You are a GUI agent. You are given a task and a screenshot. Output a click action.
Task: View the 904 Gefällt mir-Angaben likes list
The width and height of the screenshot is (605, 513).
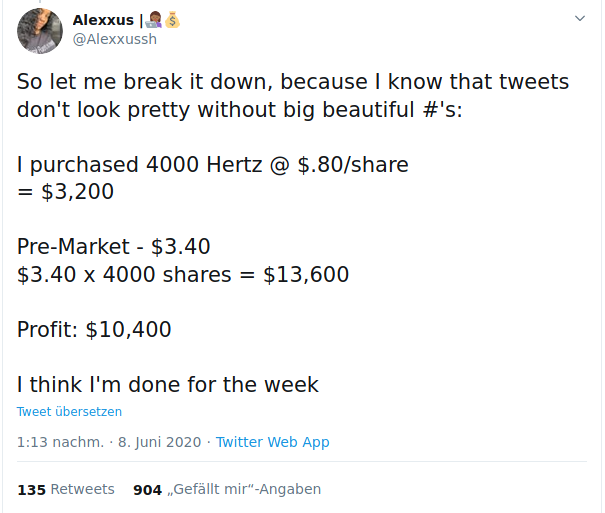pyautogui.click(x=226, y=489)
